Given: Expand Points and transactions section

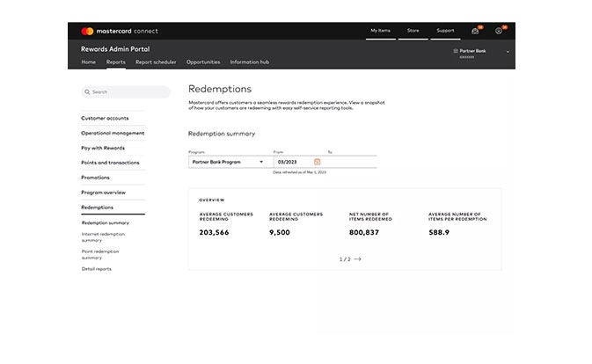Looking at the screenshot, I should coord(110,163).
